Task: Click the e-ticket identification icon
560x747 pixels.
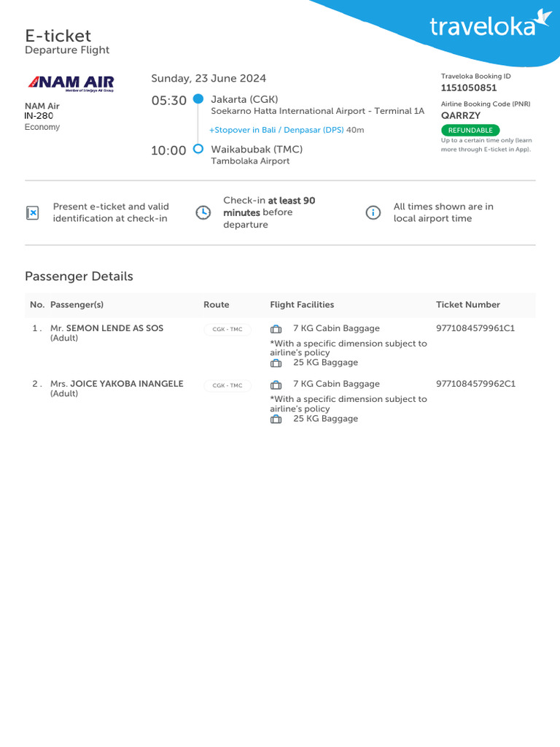Action: pyautogui.click(x=32, y=213)
